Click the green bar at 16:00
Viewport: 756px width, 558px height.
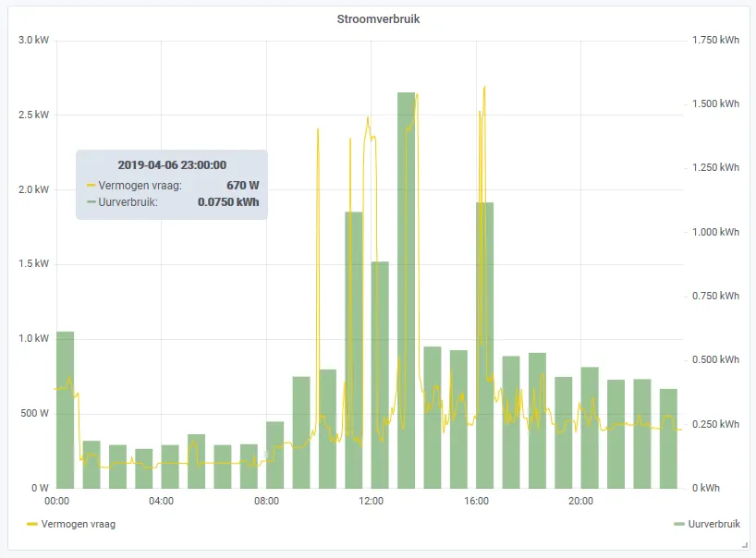tap(484, 345)
